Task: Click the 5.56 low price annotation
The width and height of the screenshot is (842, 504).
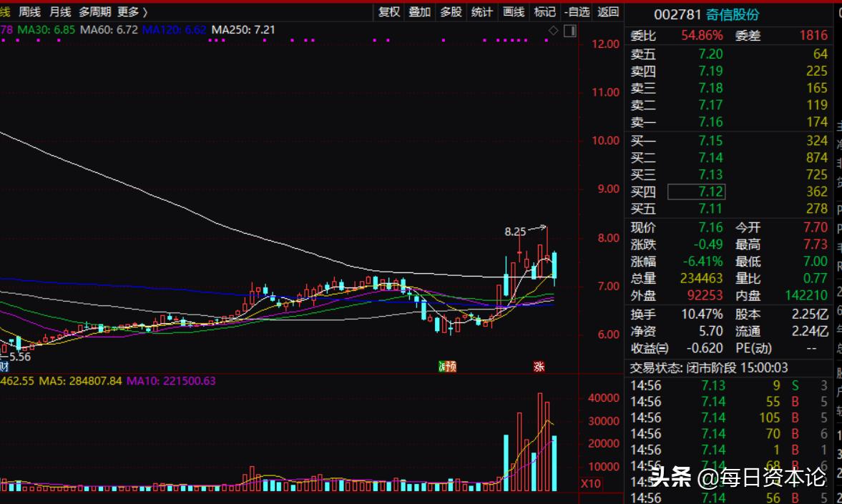Action: coord(19,357)
